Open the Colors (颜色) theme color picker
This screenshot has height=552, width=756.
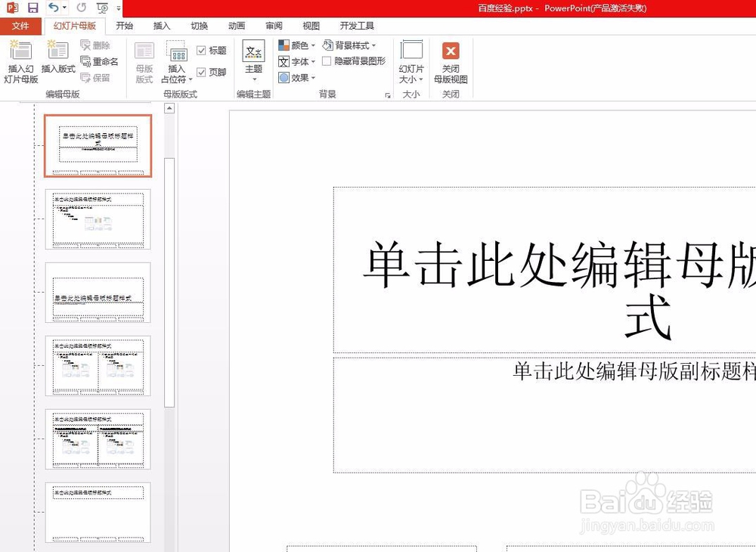coord(296,45)
